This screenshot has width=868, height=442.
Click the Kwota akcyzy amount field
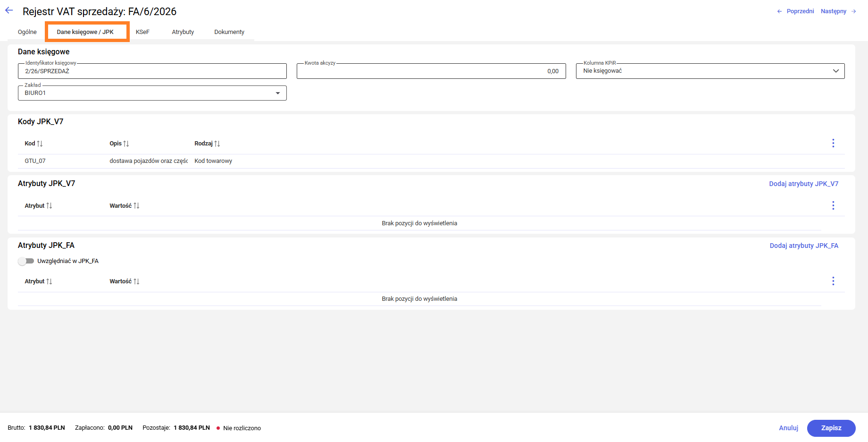pos(431,71)
